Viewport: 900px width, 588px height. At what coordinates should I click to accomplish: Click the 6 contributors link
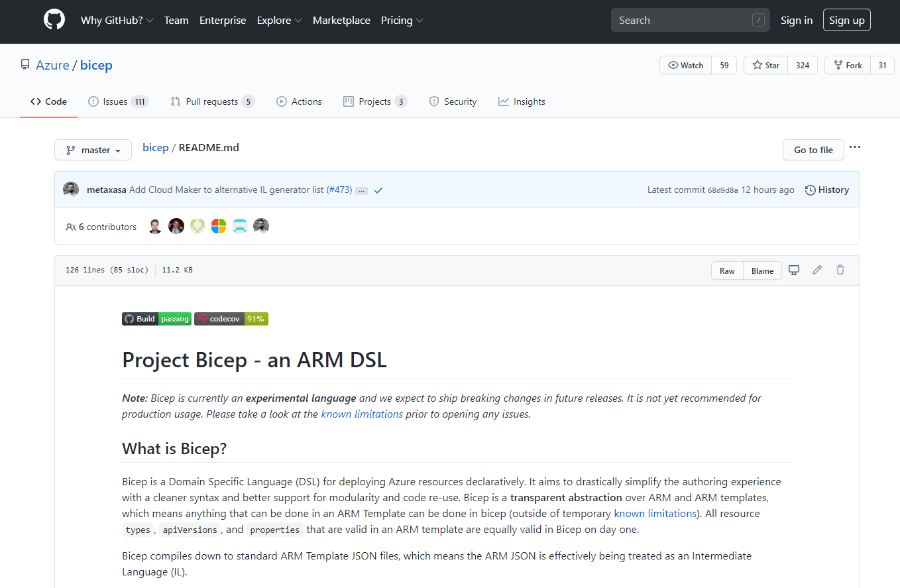coord(101,227)
